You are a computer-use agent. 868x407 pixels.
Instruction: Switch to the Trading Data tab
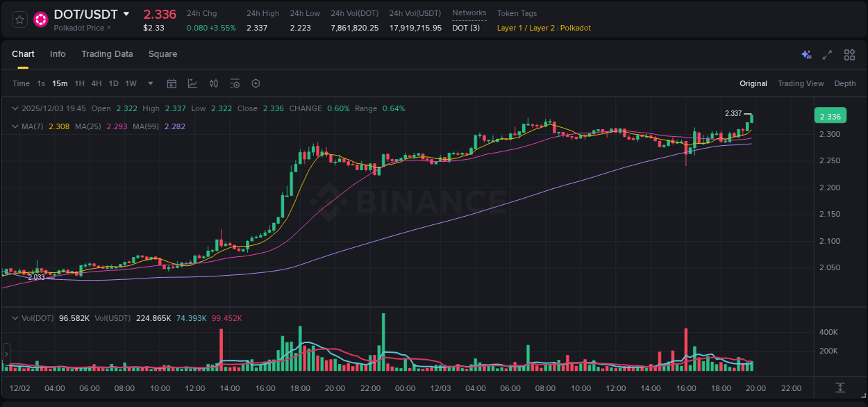coord(107,54)
